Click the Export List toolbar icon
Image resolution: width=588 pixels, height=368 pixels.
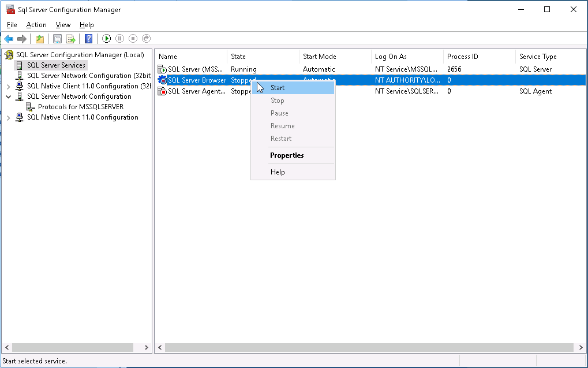coord(70,39)
